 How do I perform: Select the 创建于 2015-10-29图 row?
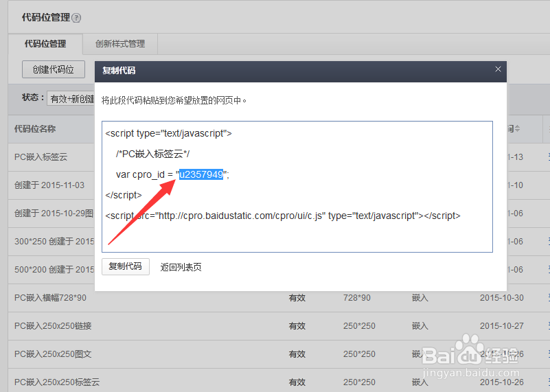[x=54, y=214]
